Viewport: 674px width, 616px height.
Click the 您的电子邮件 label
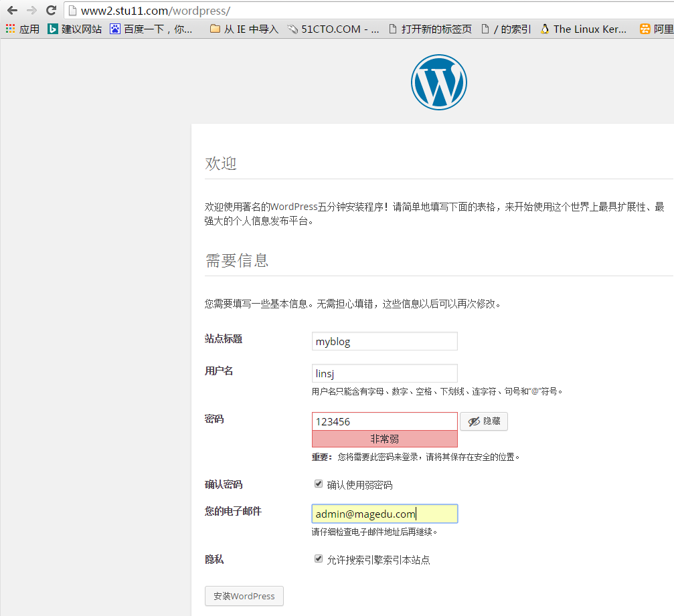[x=233, y=511]
